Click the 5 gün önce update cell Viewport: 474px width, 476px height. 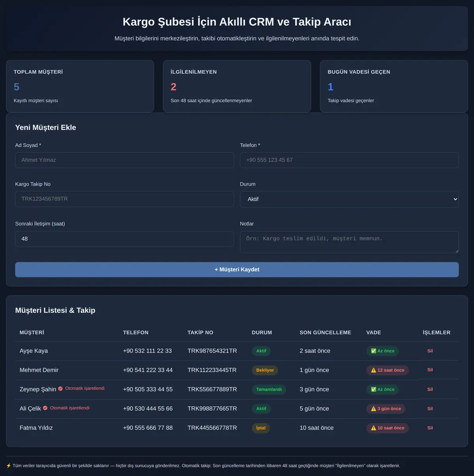(x=314, y=409)
